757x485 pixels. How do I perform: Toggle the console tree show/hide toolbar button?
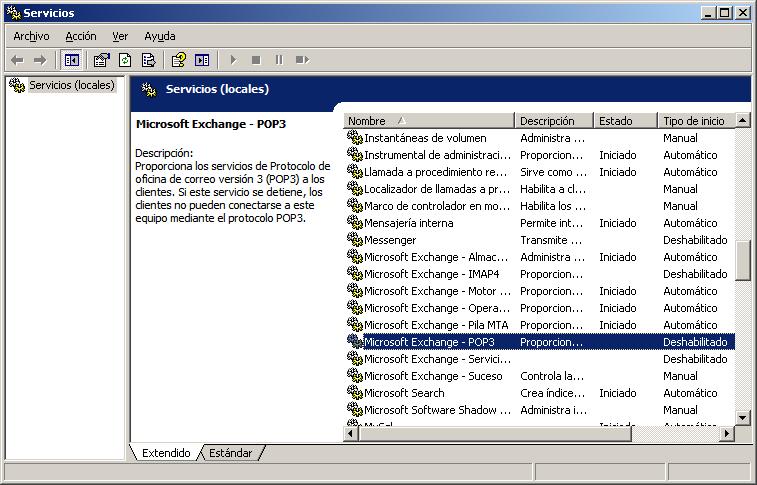(72, 60)
